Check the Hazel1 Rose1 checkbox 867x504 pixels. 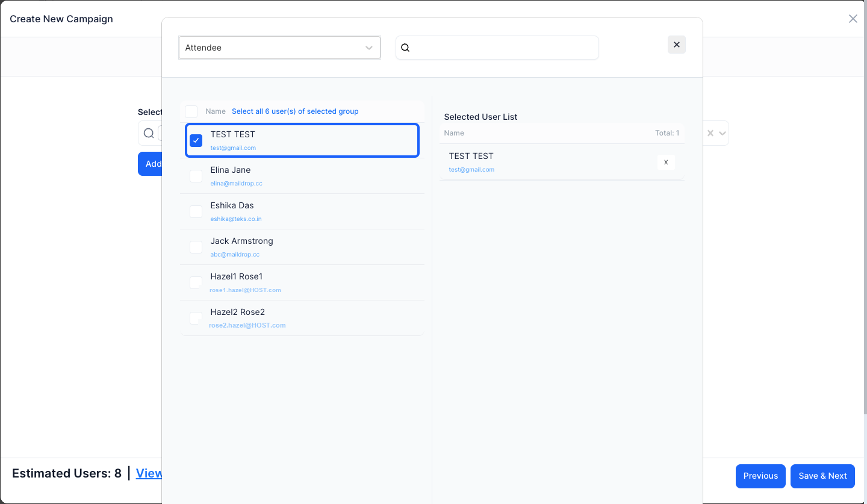[196, 282]
